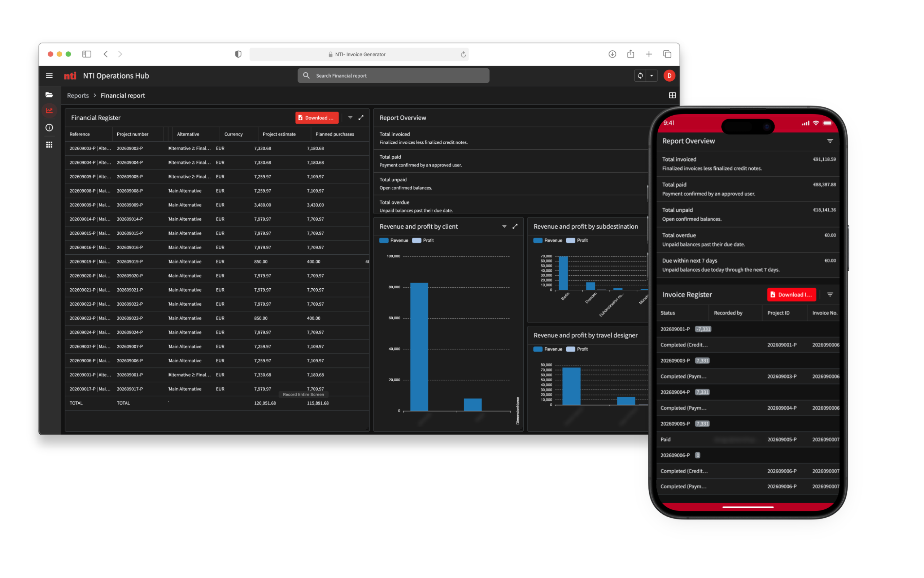This screenshot has height=578, width=924.
Task: Toggle the dashboard layout grid icon
Action: tap(672, 95)
